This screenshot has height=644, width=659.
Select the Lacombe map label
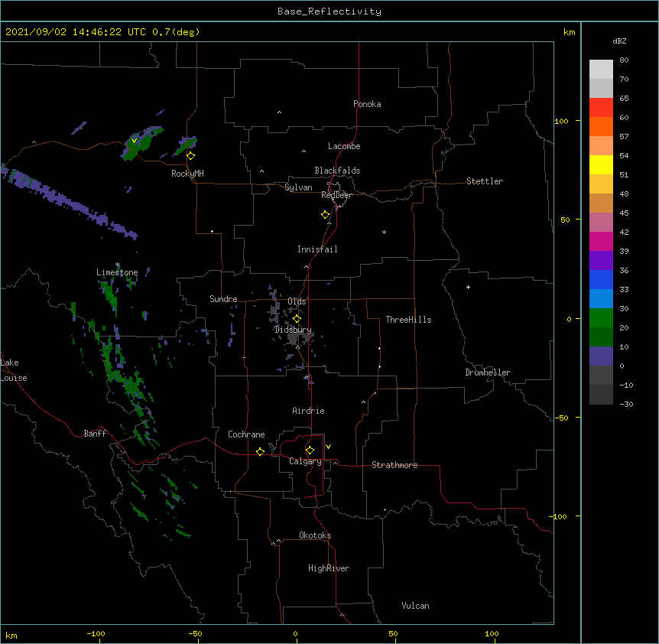(344, 146)
